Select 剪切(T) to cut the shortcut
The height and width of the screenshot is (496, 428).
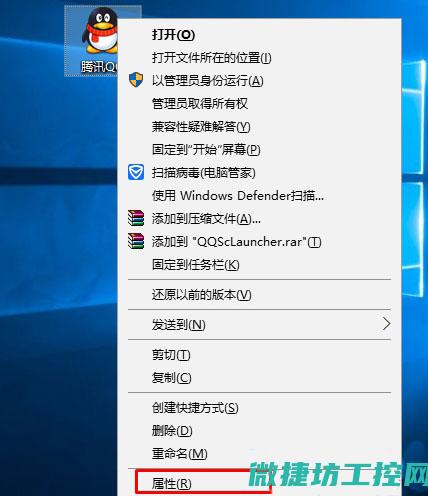click(171, 355)
